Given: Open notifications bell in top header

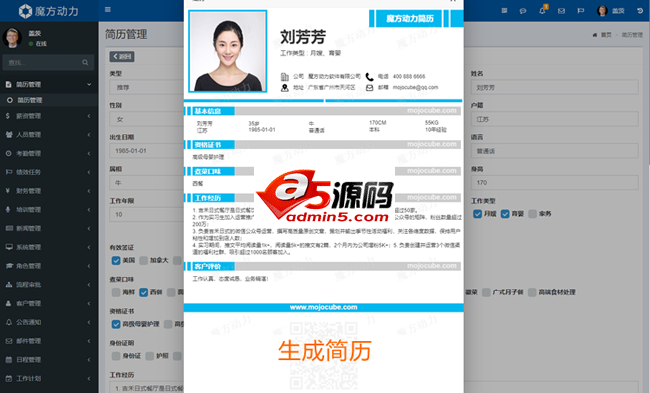Looking at the screenshot, I should 542,11.
